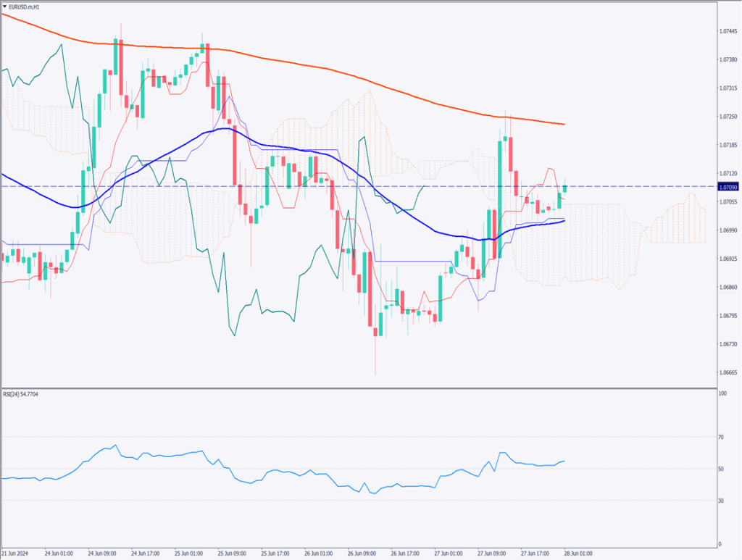Click the triangle arrow beside EURUSD.m,H1
The width and height of the screenshot is (742, 560).
tap(4, 6)
